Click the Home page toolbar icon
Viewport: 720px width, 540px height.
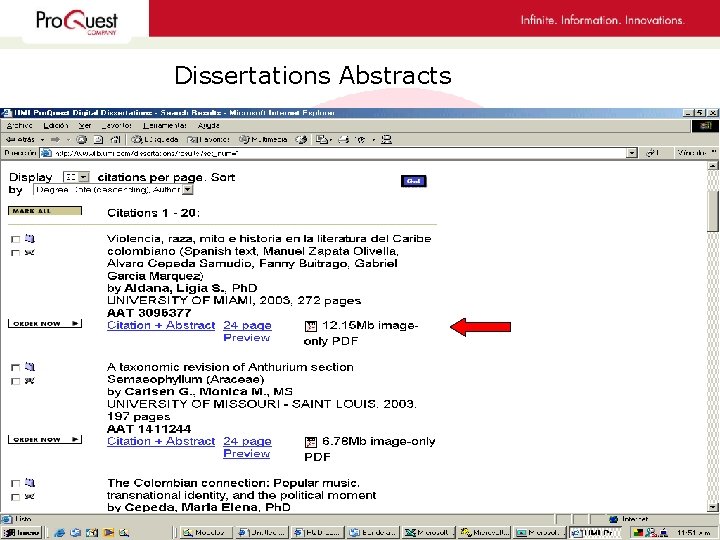(115, 139)
